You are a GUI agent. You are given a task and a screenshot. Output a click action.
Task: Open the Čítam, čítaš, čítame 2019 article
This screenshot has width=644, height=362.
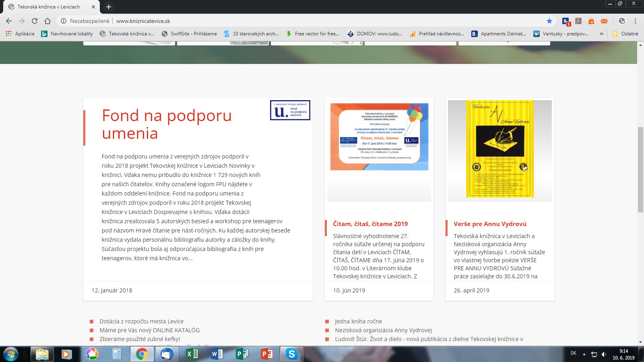click(x=370, y=224)
